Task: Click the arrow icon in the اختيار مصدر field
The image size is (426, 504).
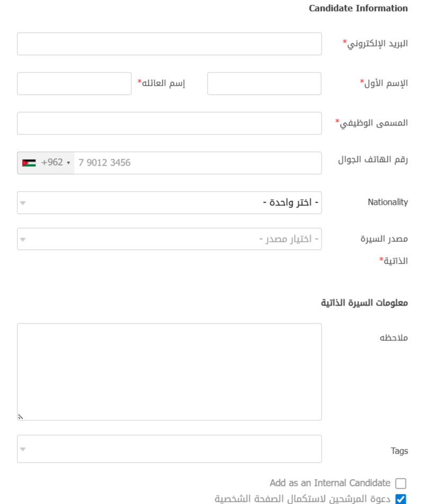Action: [x=23, y=239]
